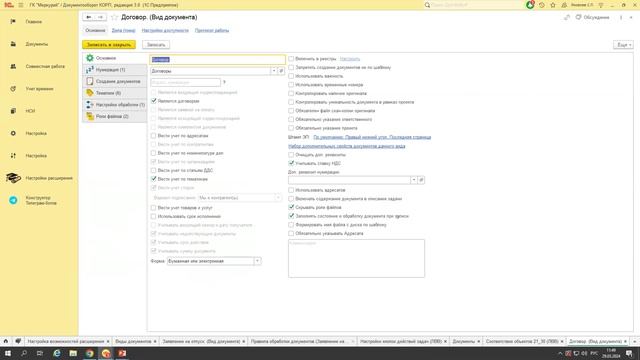Uncheck Учитывать ставку НДС checkbox
Image resolution: width=640 pixels, height=360 pixels.
coord(291,163)
